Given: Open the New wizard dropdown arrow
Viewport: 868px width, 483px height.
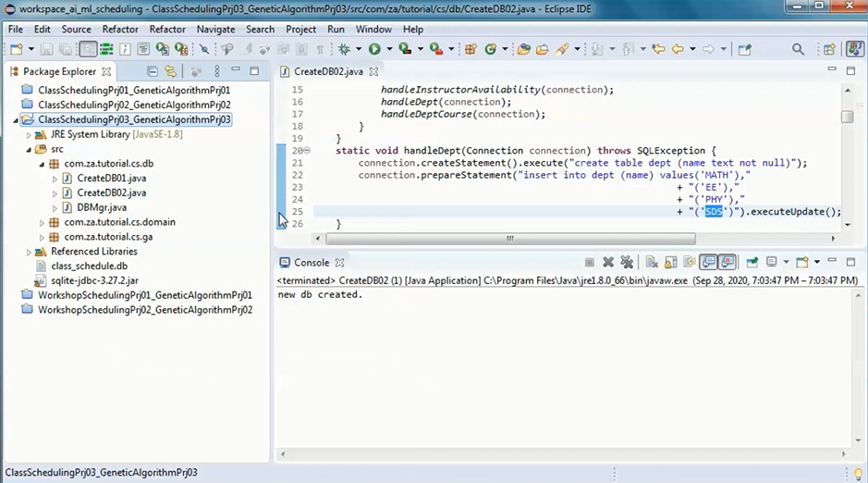Looking at the screenshot, I should [x=31, y=49].
